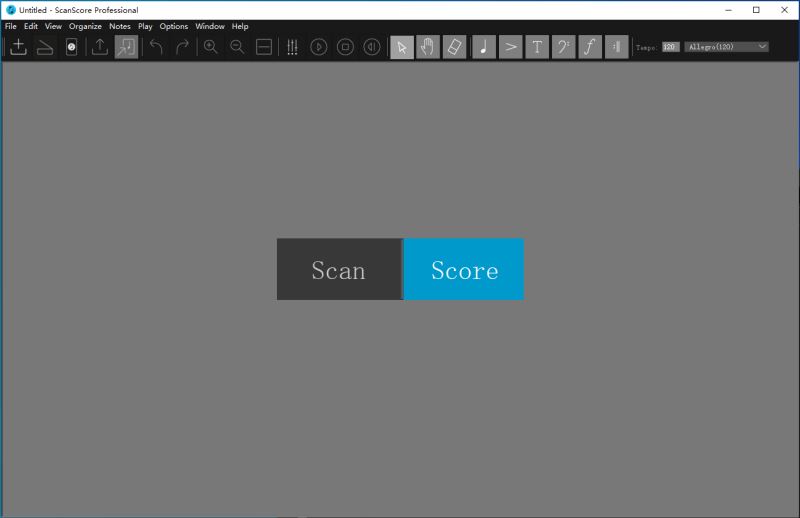Open the Notes menu
800x518 pixels.
tap(120, 26)
